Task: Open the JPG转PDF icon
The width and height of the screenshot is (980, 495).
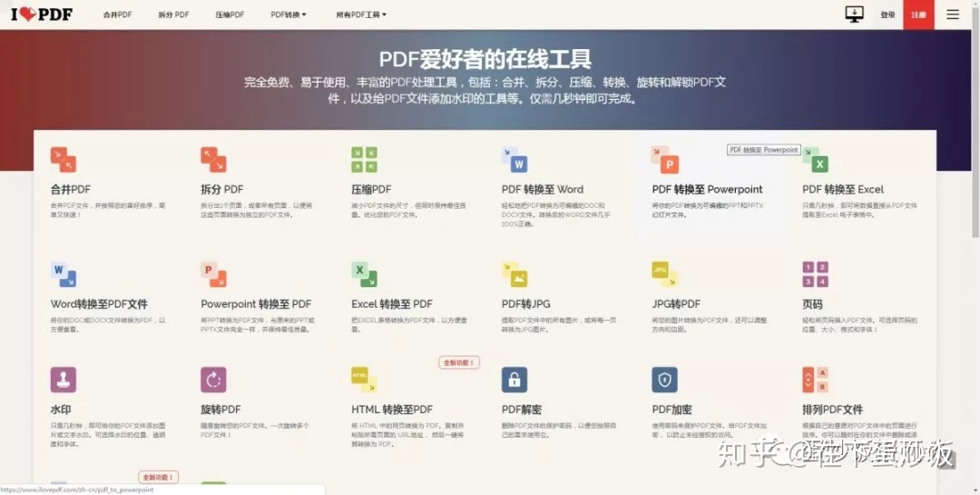Action: [x=664, y=274]
